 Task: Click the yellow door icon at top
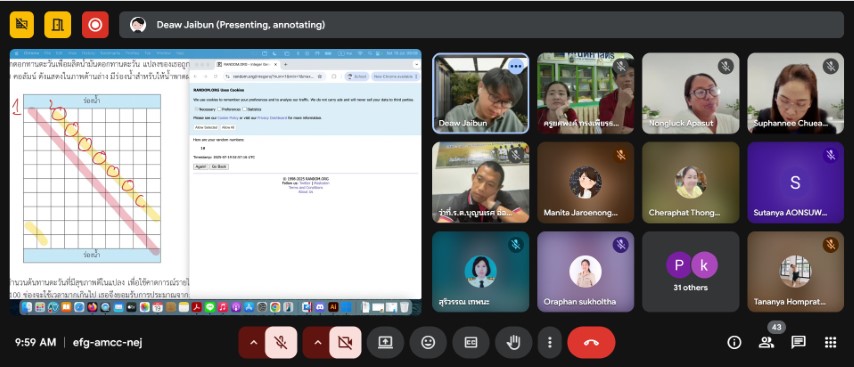click(x=57, y=25)
